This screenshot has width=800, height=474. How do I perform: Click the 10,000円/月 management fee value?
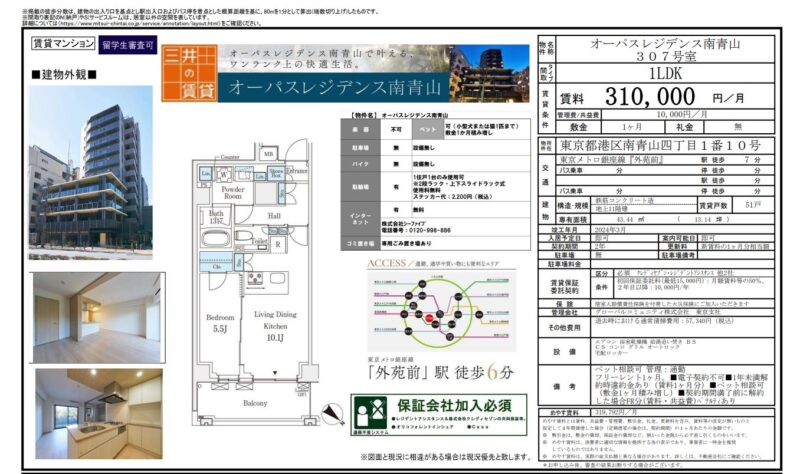[x=682, y=115]
